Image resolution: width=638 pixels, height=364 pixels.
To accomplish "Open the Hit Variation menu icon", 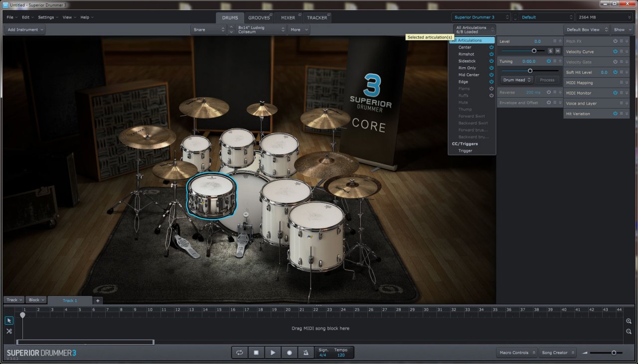I will pyautogui.click(x=622, y=114).
